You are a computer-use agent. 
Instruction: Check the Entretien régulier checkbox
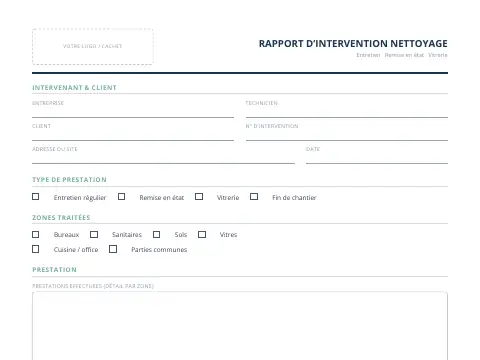pos(36,197)
